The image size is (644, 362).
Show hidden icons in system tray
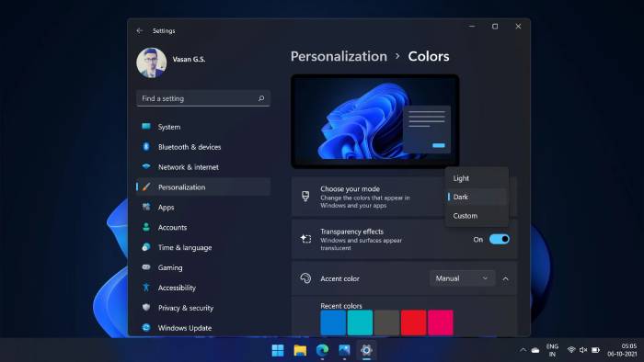pyautogui.click(x=523, y=350)
